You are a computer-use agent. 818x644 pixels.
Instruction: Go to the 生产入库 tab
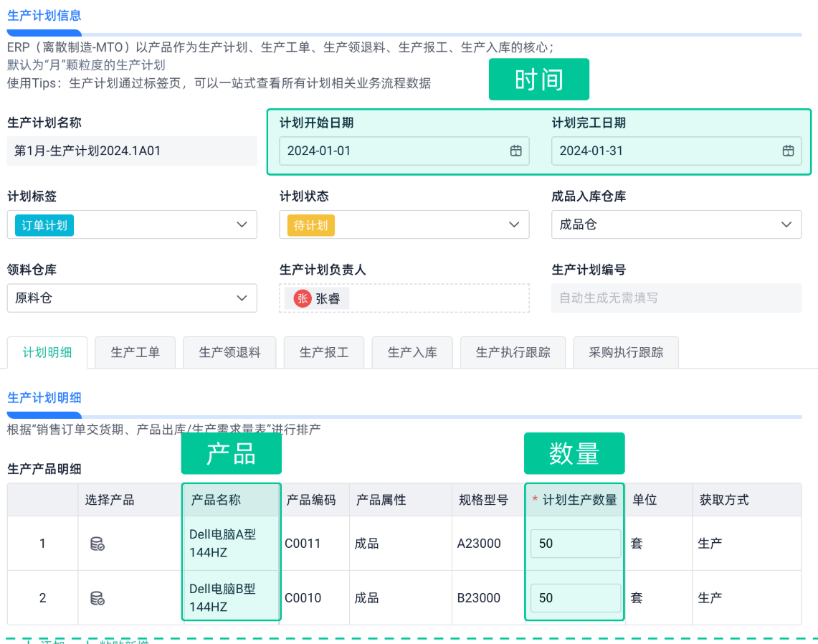[412, 352]
